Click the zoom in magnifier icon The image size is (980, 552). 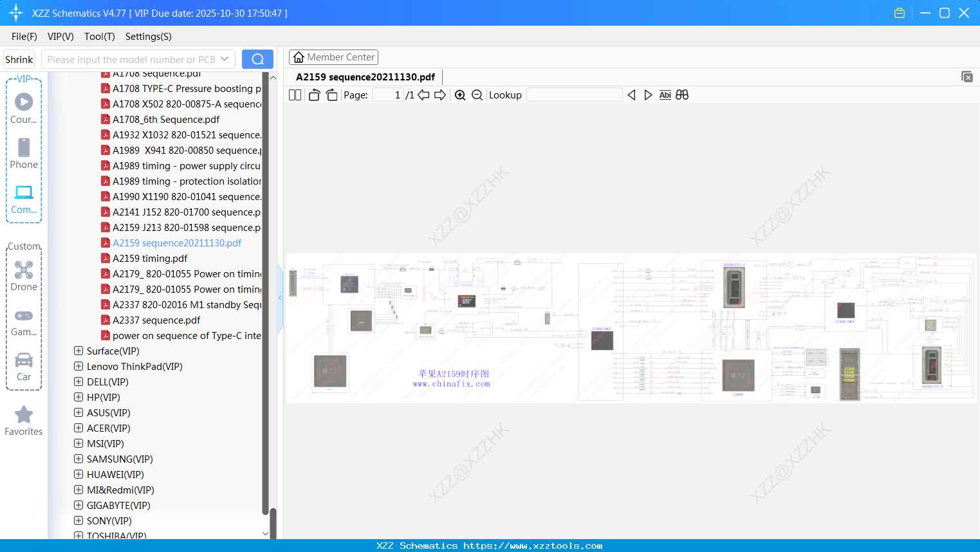point(460,95)
